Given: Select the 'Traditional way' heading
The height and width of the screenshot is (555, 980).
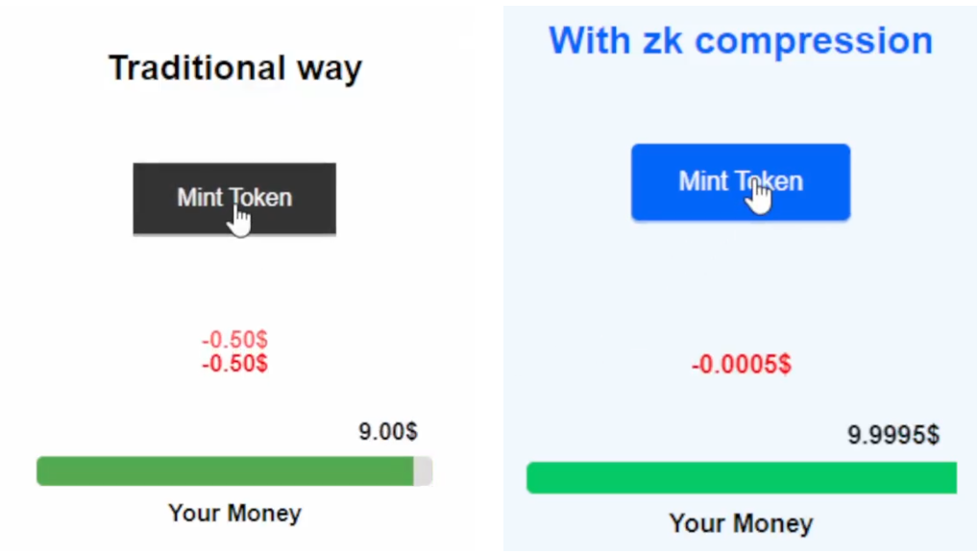Looking at the screenshot, I should tap(234, 69).
